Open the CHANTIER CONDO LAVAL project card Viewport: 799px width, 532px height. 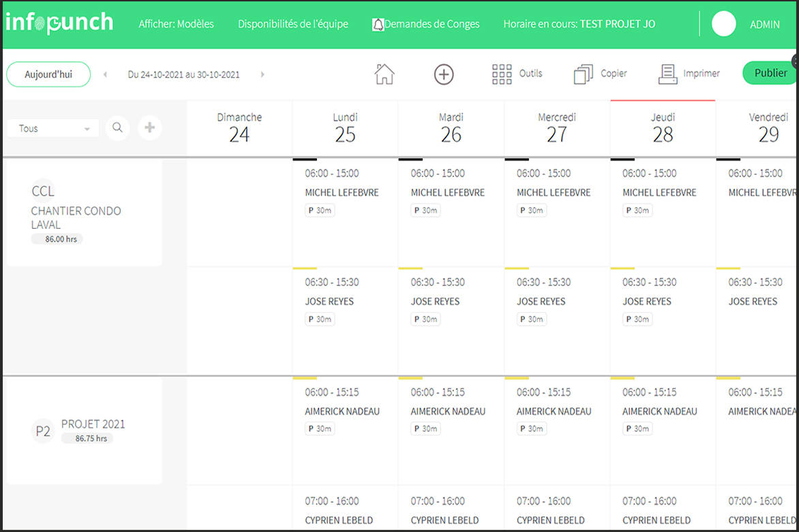pyautogui.click(x=84, y=213)
